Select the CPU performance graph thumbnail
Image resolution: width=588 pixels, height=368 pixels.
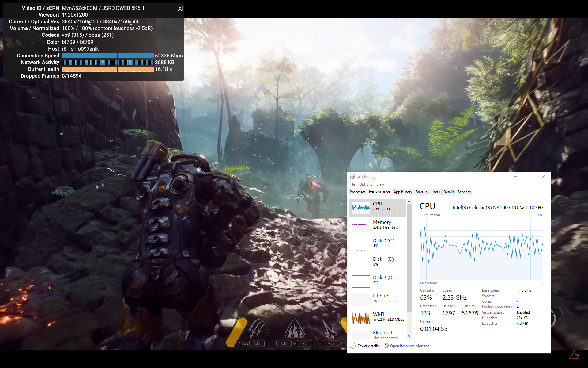point(360,208)
